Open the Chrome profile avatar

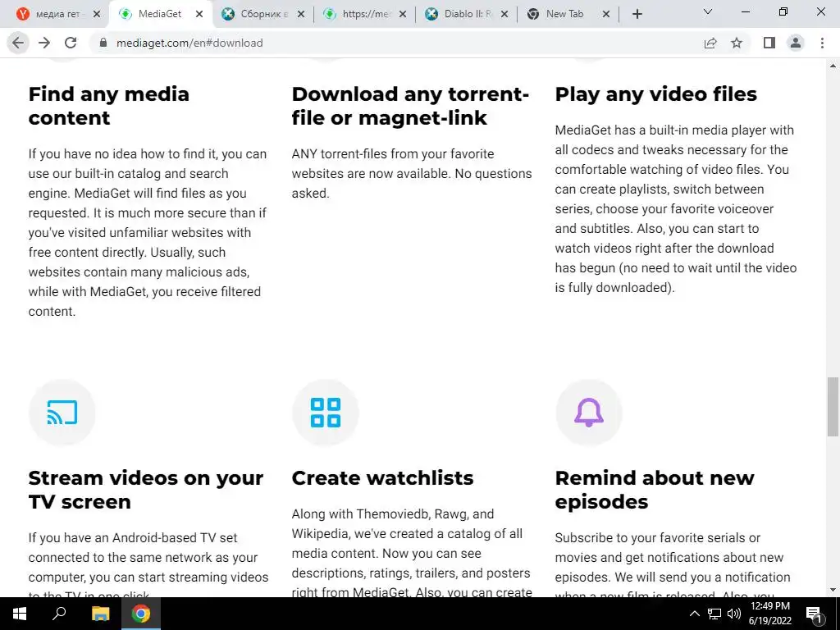click(796, 43)
